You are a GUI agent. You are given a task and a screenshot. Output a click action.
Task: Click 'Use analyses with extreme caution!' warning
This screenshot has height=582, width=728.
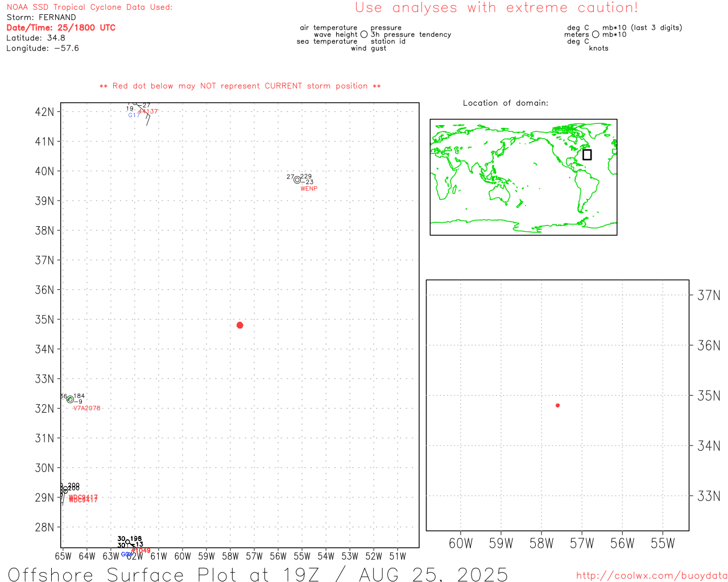pyautogui.click(x=497, y=8)
